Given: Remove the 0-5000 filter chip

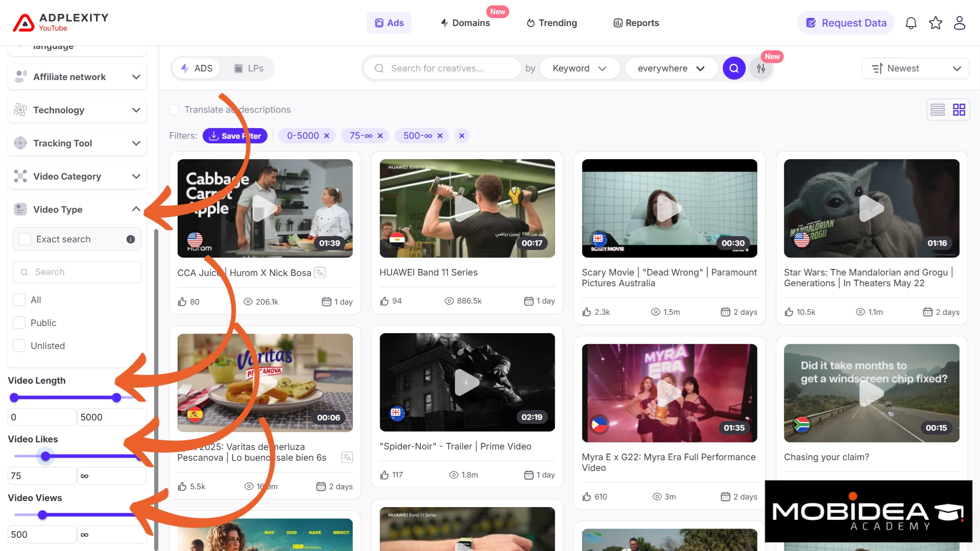Looking at the screenshot, I should tap(327, 136).
